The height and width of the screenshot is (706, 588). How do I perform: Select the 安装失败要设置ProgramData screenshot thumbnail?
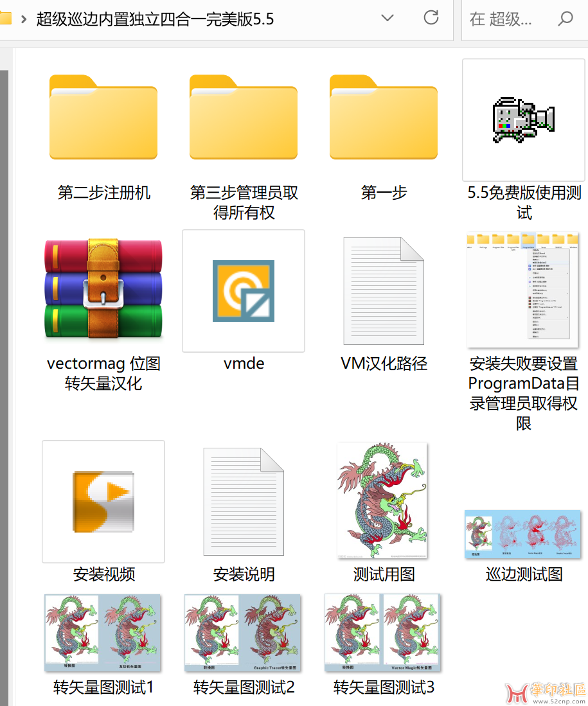tap(522, 290)
